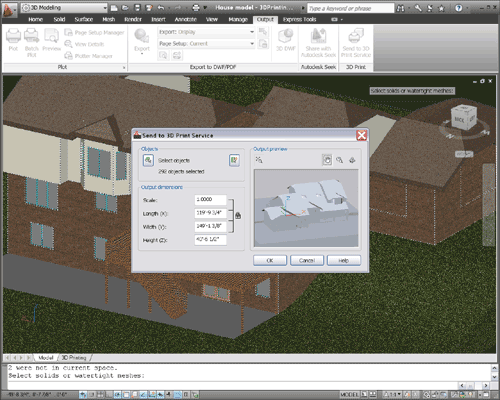Open the 3D Modeling workspace dropdown

(65, 8)
